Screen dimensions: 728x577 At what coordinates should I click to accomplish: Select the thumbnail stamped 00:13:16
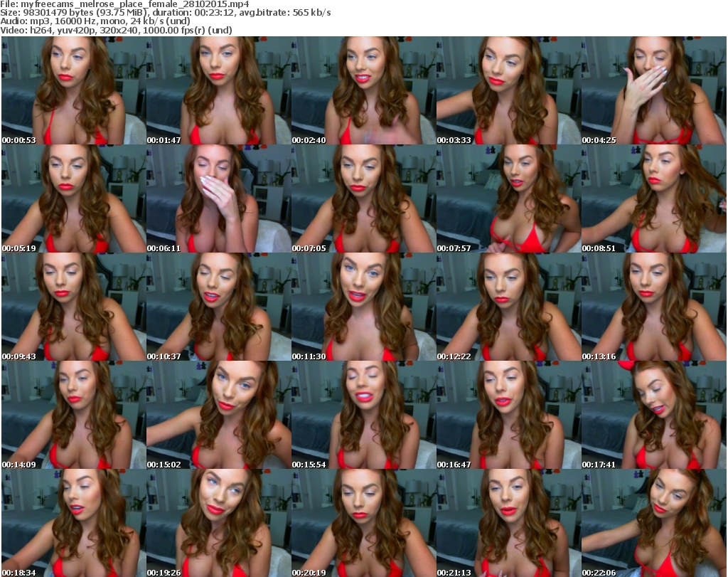tap(654, 307)
